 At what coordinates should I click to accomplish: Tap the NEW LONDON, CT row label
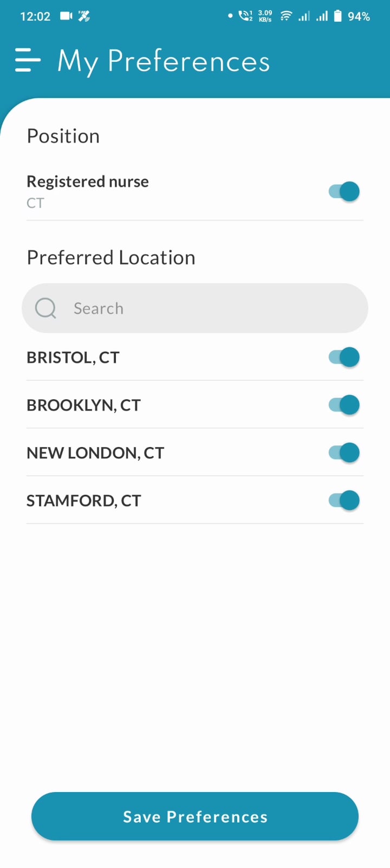95,453
